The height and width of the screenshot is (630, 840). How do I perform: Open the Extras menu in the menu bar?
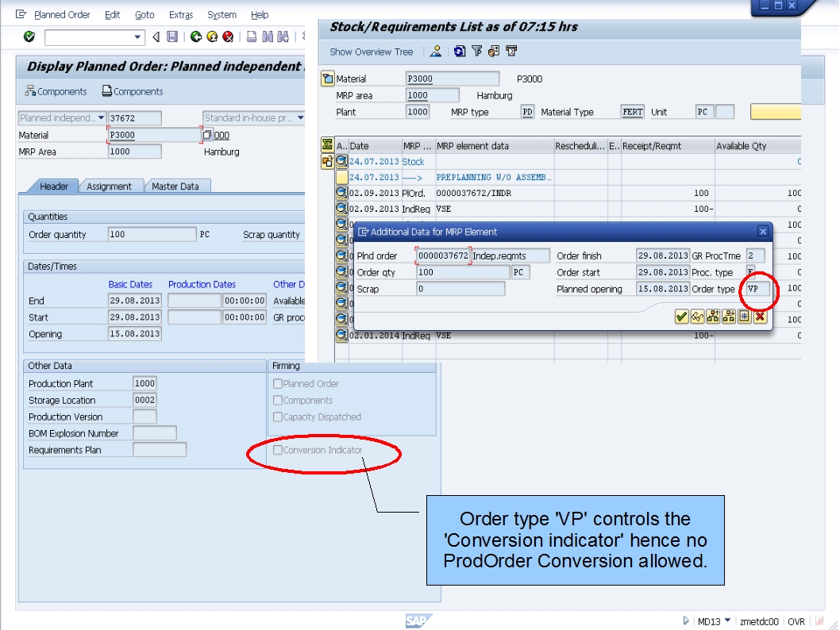(181, 13)
